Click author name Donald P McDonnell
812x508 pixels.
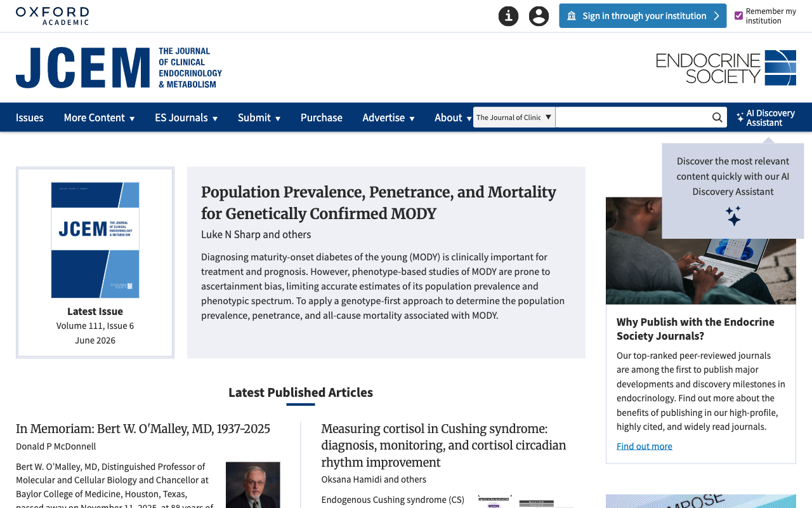click(x=56, y=446)
